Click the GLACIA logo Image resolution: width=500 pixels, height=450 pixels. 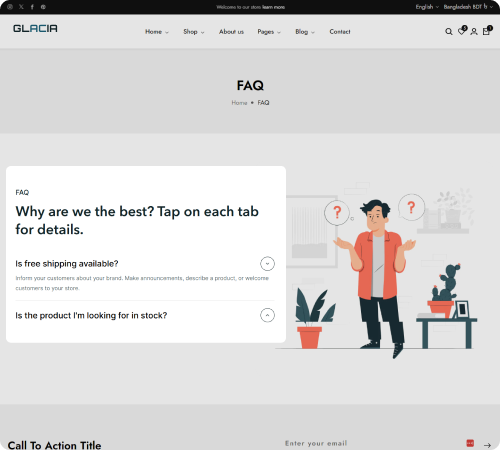pos(35,29)
